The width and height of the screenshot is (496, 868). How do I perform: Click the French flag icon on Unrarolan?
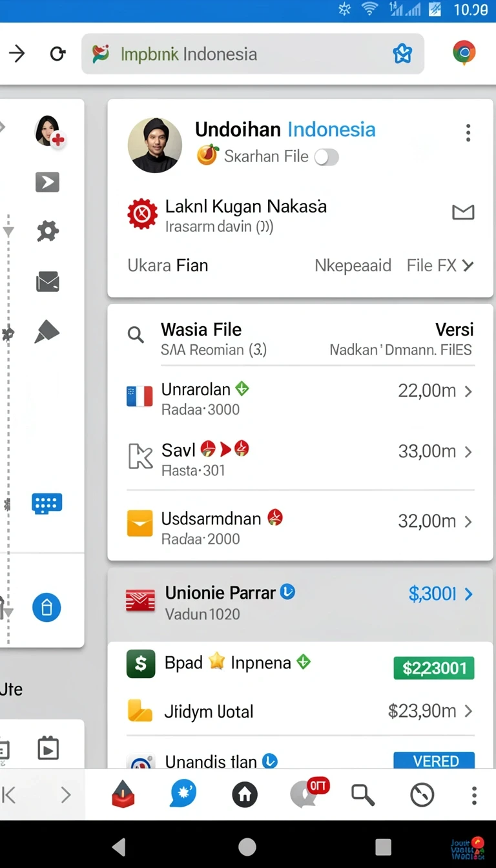139,396
